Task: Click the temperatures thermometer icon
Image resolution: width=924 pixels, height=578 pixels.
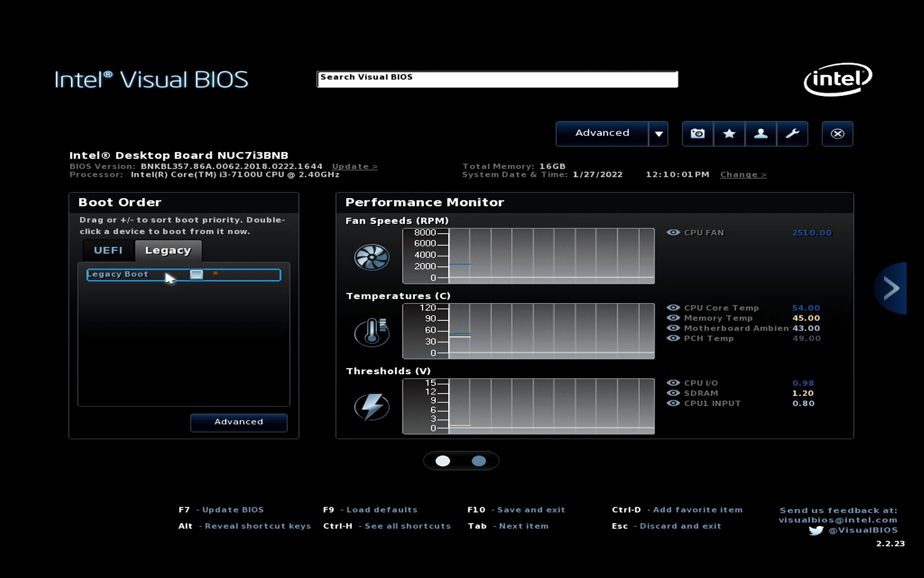Action: [372, 332]
